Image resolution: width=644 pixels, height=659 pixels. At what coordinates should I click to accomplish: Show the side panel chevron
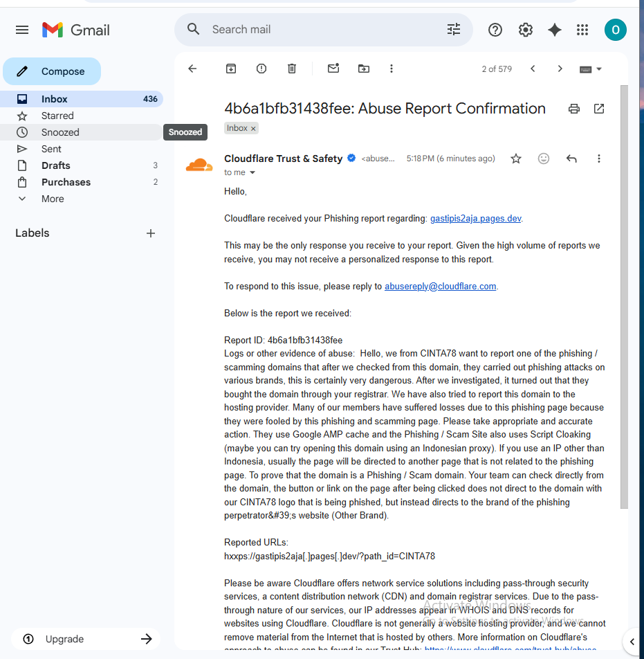[632, 642]
